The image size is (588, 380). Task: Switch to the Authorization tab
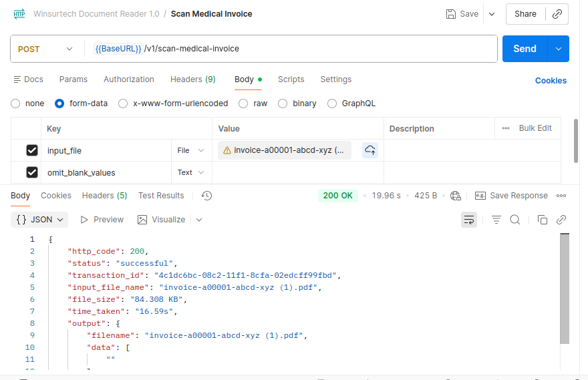click(x=128, y=79)
